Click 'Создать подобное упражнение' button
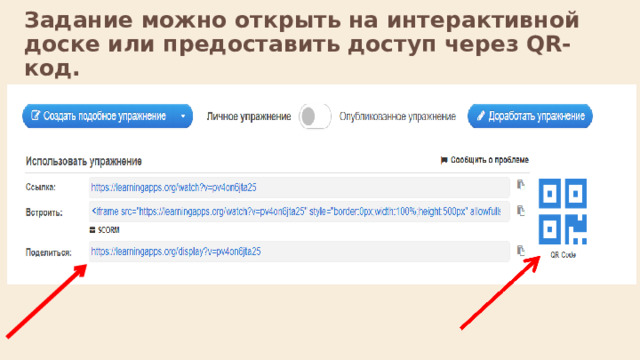The image size is (640, 360). click(x=107, y=116)
